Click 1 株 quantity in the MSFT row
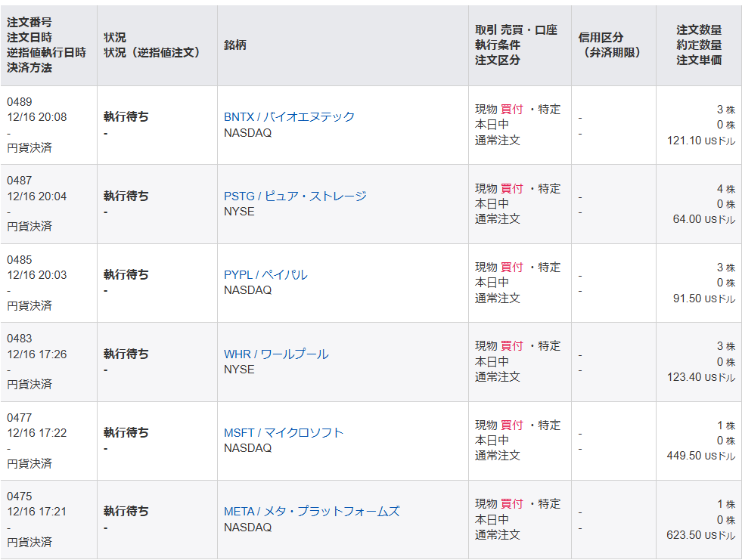 (x=726, y=425)
